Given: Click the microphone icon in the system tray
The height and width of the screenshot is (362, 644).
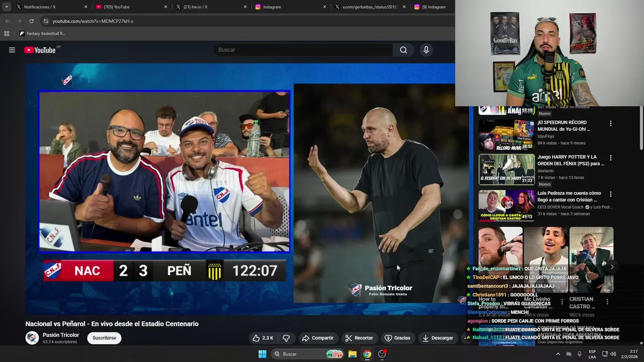Looking at the screenshot, I should (x=580, y=354).
